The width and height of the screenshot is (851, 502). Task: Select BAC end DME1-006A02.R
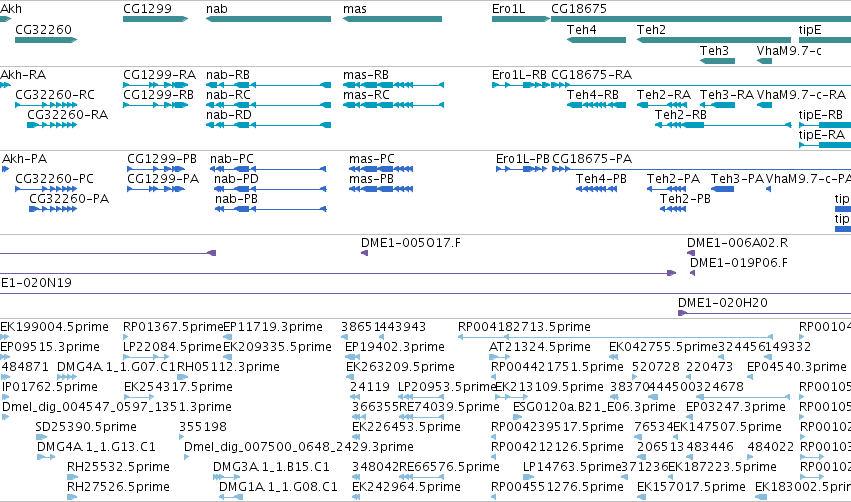tap(691, 253)
